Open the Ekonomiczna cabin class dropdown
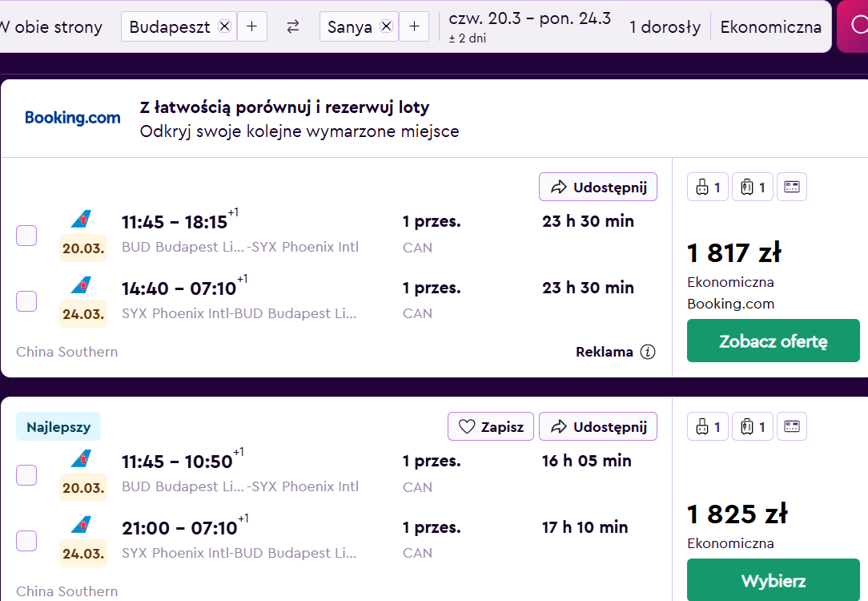This screenshot has width=868, height=601. (770, 26)
